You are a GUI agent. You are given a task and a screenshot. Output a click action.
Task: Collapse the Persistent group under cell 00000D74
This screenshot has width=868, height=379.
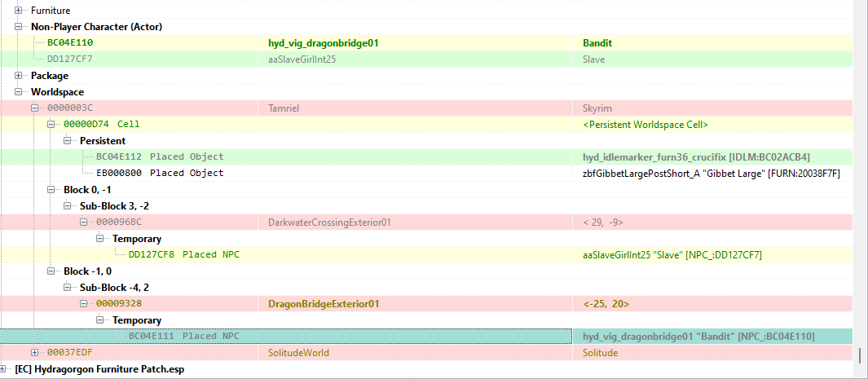[67, 140]
